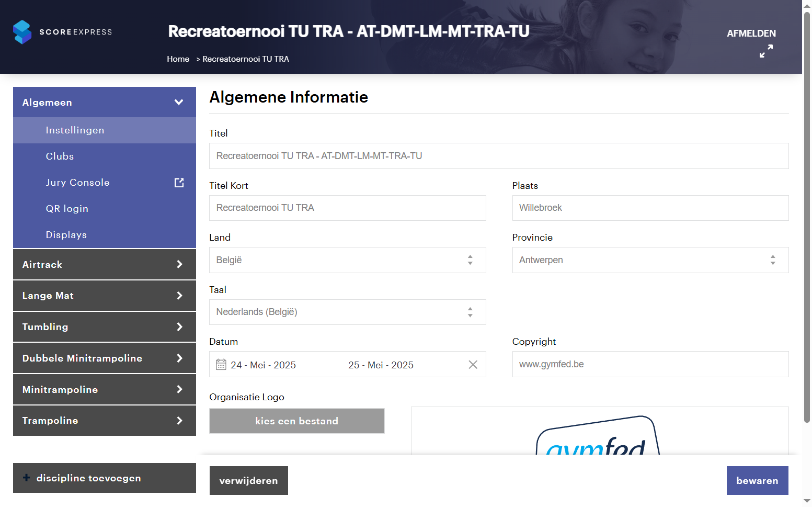The image size is (812, 507).
Task: Clear the date range with the X icon
Action: (x=473, y=364)
